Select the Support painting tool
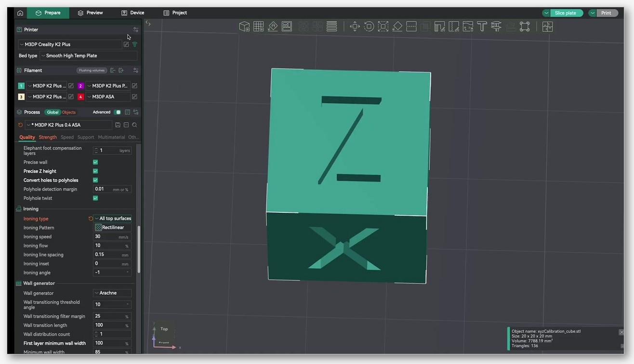The width and height of the screenshot is (634, 364). [439, 26]
